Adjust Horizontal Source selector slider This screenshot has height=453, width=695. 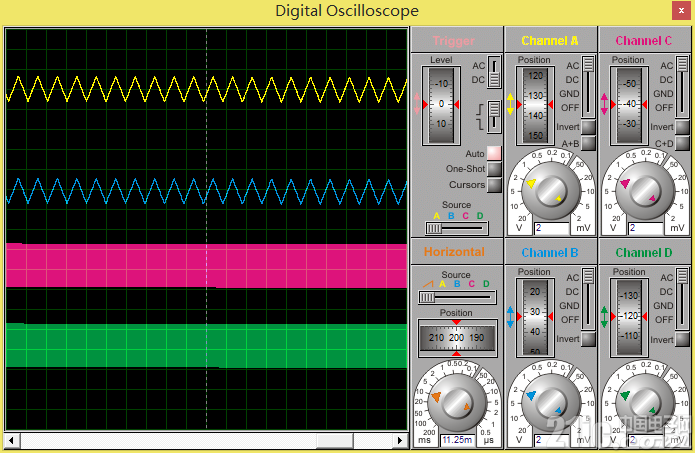[457, 297]
